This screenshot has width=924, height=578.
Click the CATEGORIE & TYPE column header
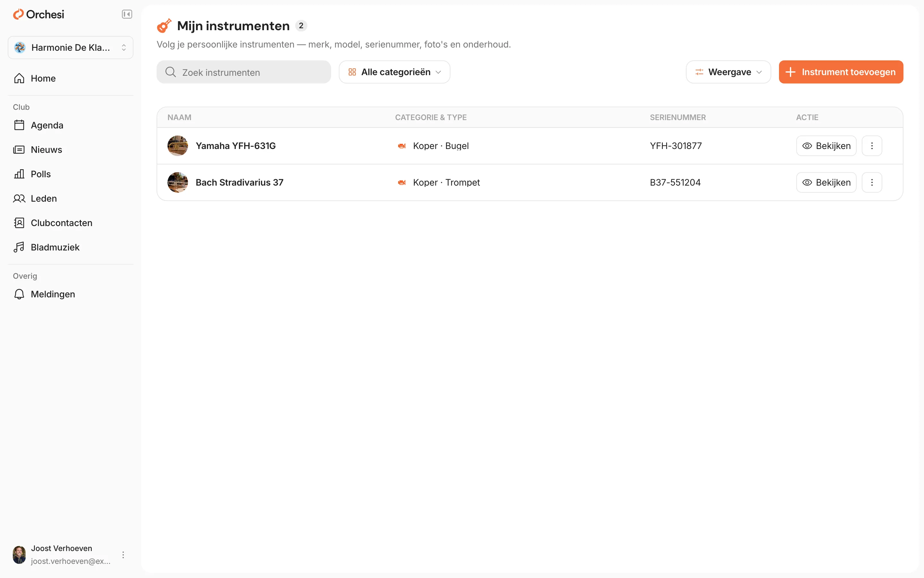click(x=431, y=117)
